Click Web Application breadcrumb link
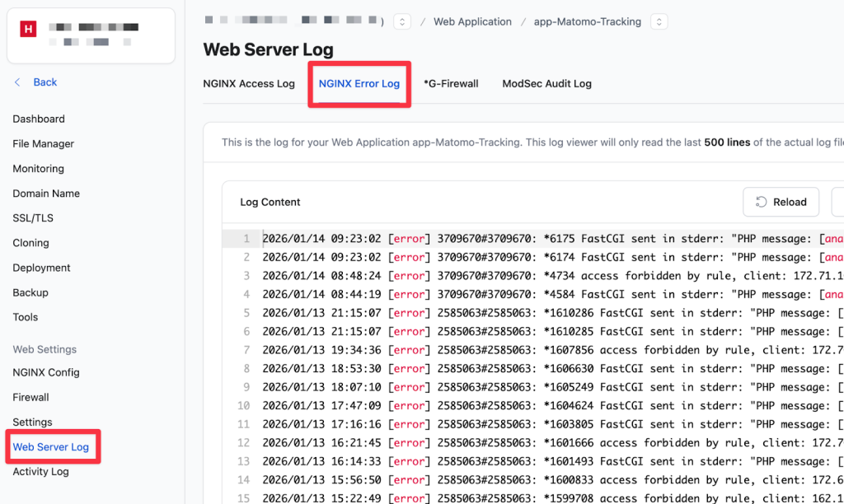Viewport: 844px width, 504px height. (472, 22)
